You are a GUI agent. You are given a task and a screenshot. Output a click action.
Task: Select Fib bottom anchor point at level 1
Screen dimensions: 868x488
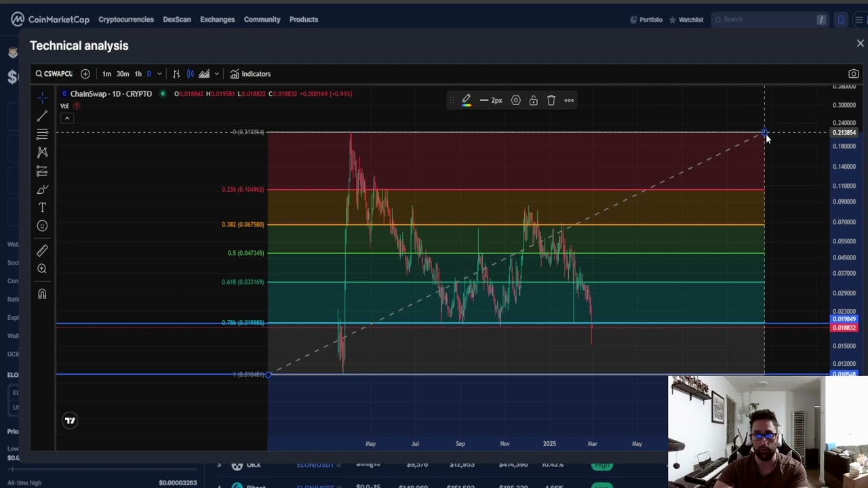269,374
